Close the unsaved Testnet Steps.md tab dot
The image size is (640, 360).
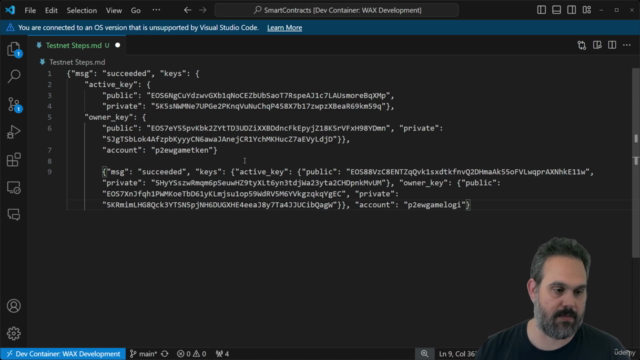[118, 45]
